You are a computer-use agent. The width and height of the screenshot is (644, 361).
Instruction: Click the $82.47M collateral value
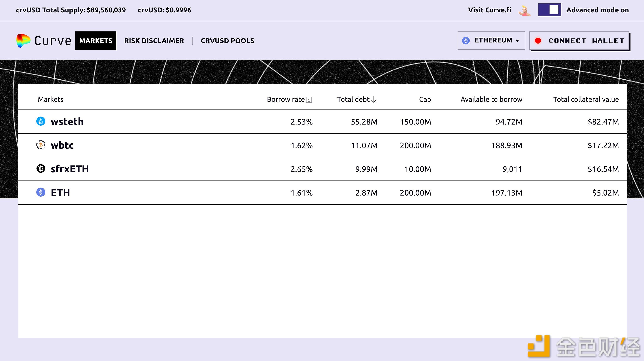(603, 122)
